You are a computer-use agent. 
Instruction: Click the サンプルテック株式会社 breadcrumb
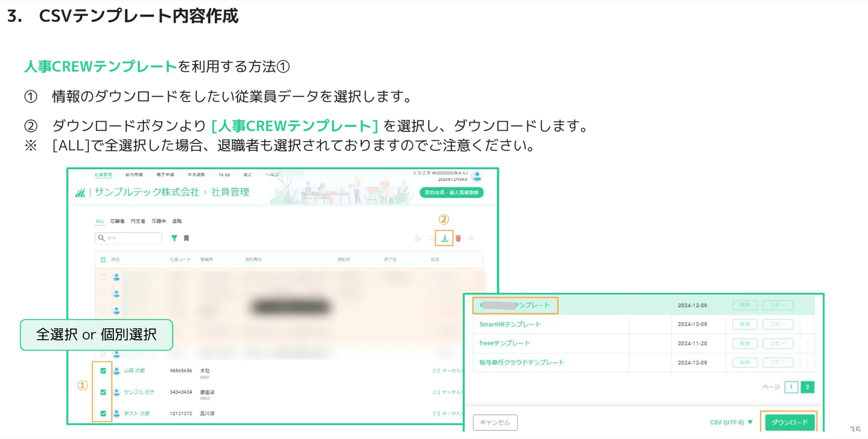pyautogui.click(x=147, y=192)
